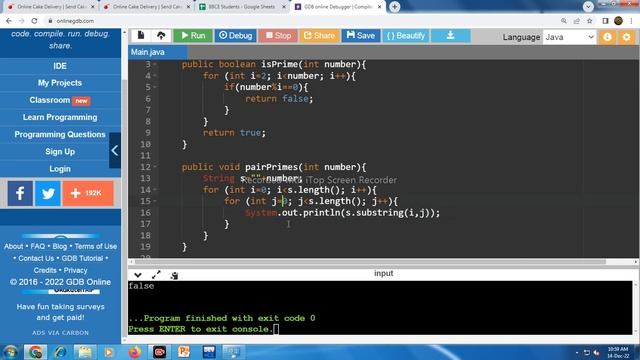Click the Login link
Viewport: 640px width, 360px height.
[x=60, y=169]
